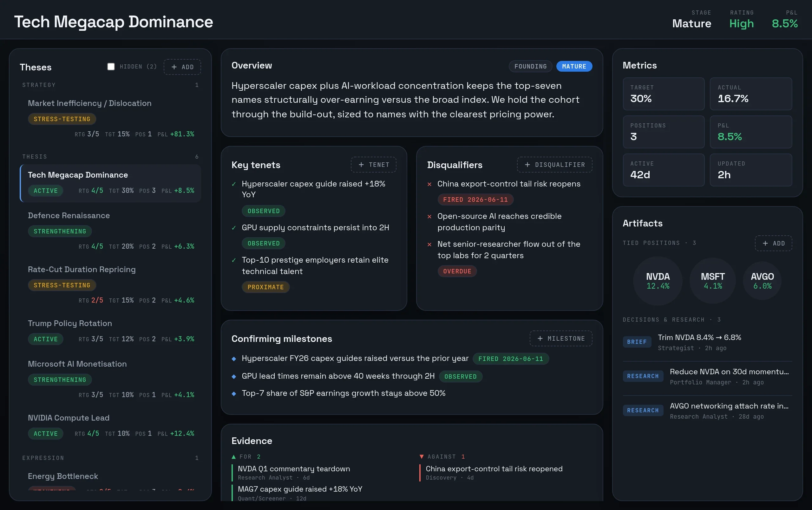Click check icon for Top-10 prestige employers tenet
The height and width of the screenshot is (510, 812).
[234, 260]
